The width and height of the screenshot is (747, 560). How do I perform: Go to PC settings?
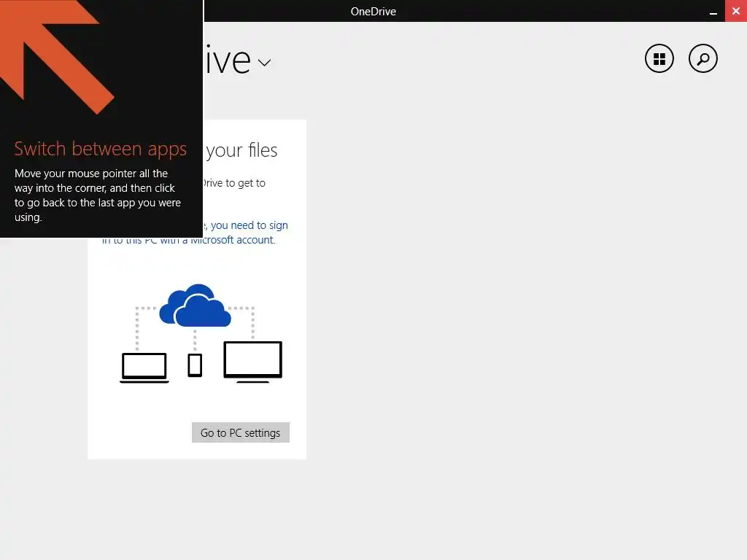click(x=241, y=432)
